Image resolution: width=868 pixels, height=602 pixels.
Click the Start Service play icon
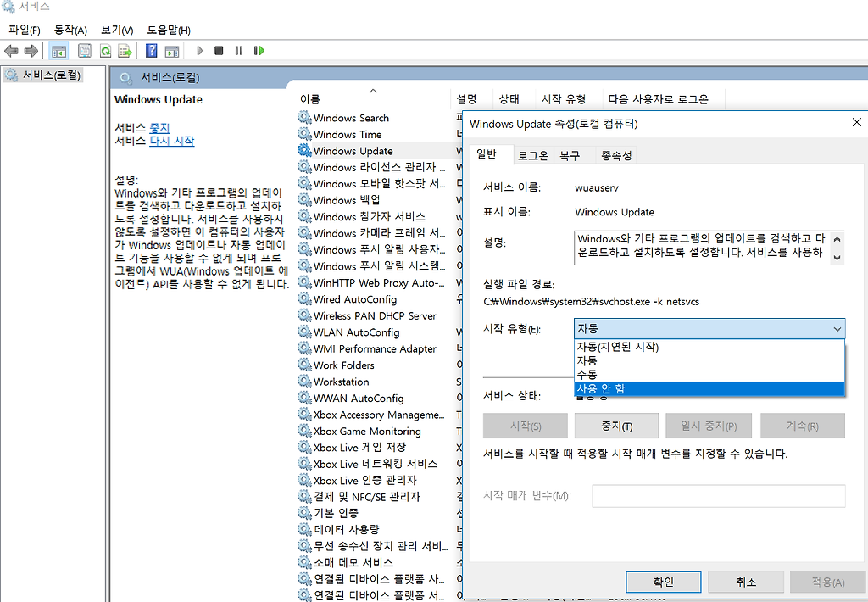tap(200, 51)
